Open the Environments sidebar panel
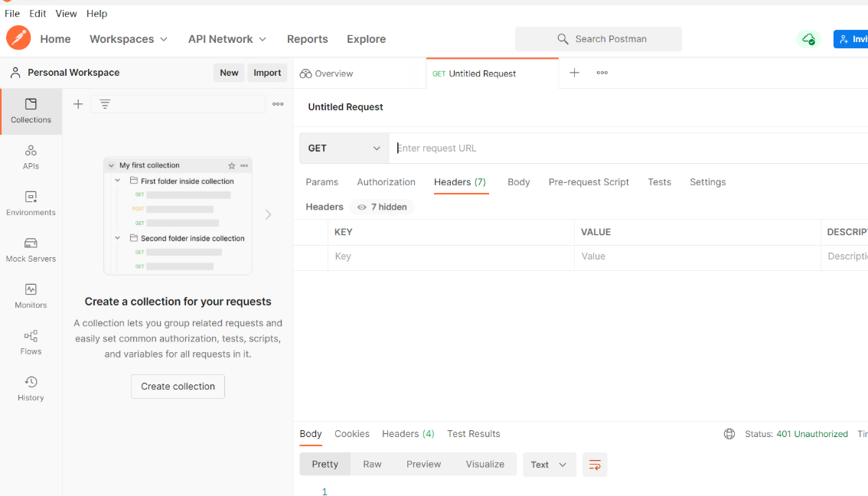868x496 pixels. (x=31, y=204)
